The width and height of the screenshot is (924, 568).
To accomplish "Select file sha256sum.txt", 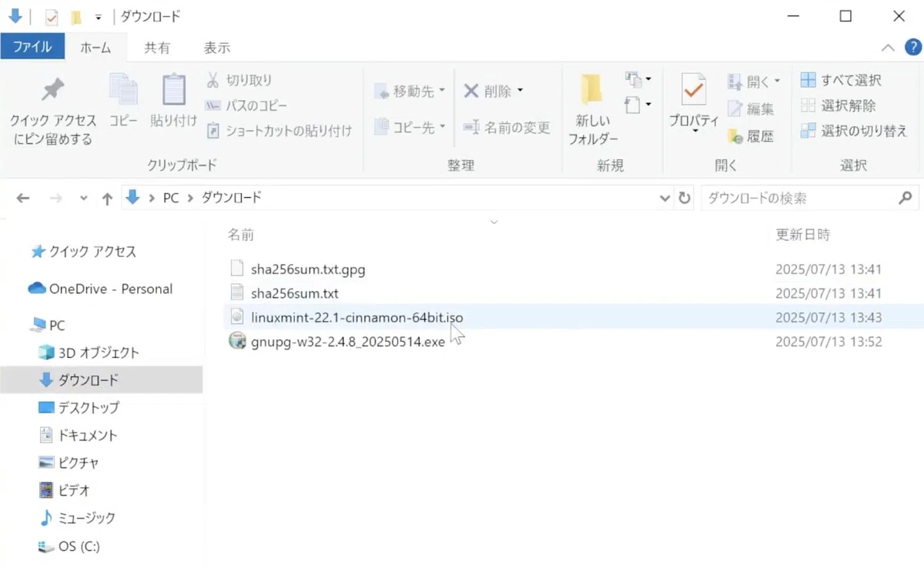I will [295, 293].
